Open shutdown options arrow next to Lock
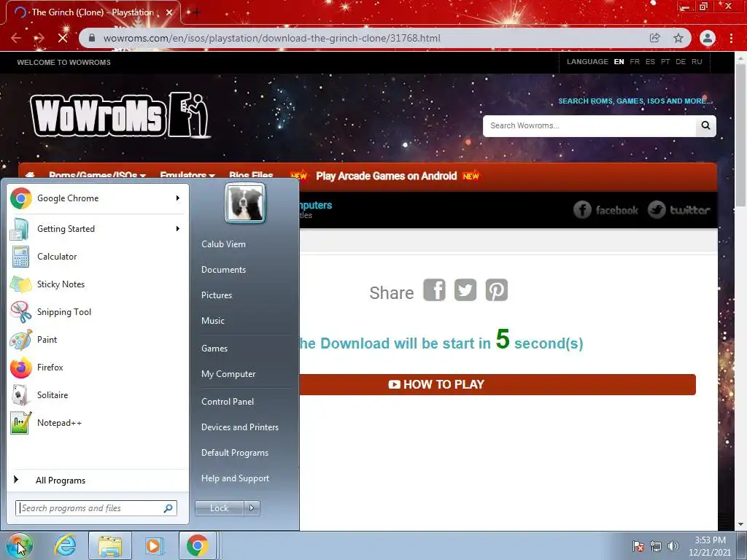747x560 pixels. [252, 508]
